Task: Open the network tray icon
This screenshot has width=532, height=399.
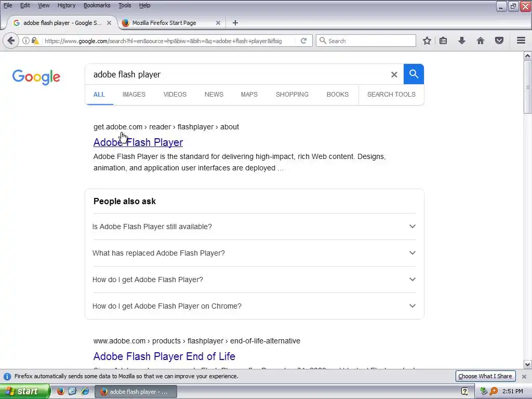Action: click(484, 391)
